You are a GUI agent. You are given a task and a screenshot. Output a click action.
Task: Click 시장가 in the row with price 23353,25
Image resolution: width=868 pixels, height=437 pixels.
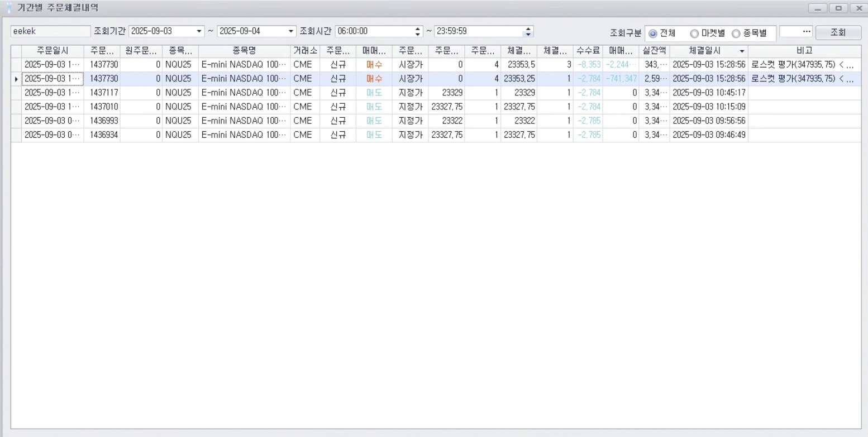[411, 79]
